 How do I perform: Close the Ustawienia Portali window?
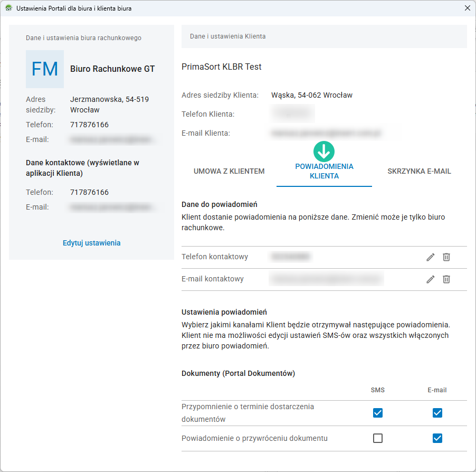pos(467,8)
